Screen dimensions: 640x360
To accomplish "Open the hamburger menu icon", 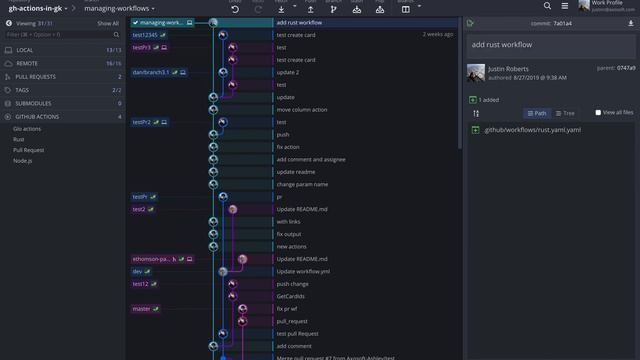I will tap(564, 6).
